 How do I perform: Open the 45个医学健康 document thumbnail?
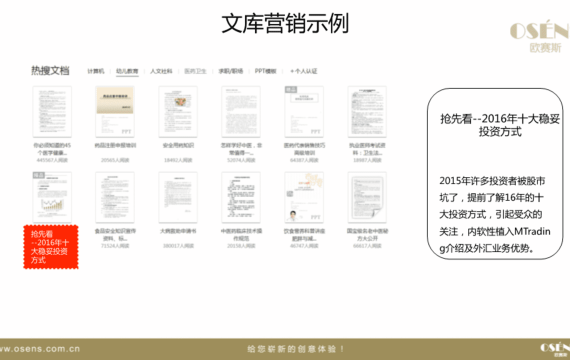pyautogui.click(x=52, y=112)
